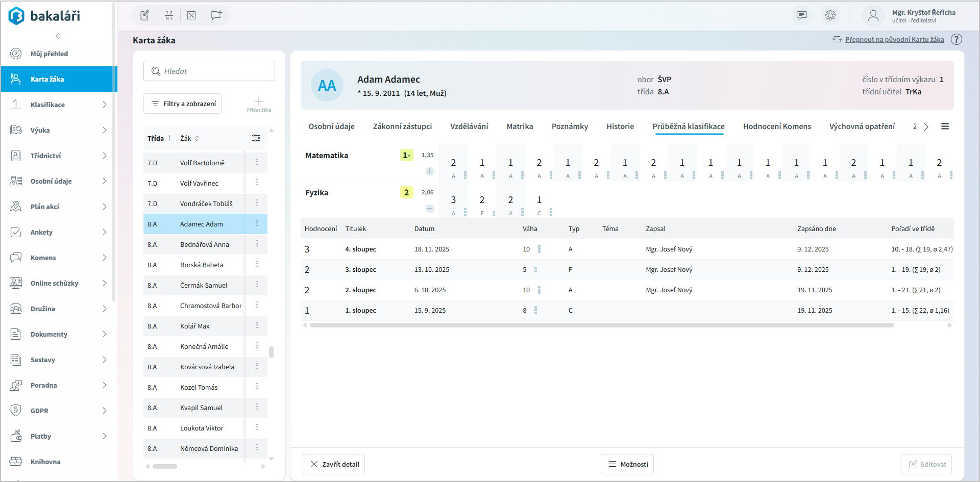Collapse Fyzika grades with minus button
980x482 pixels.
pos(430,209)
